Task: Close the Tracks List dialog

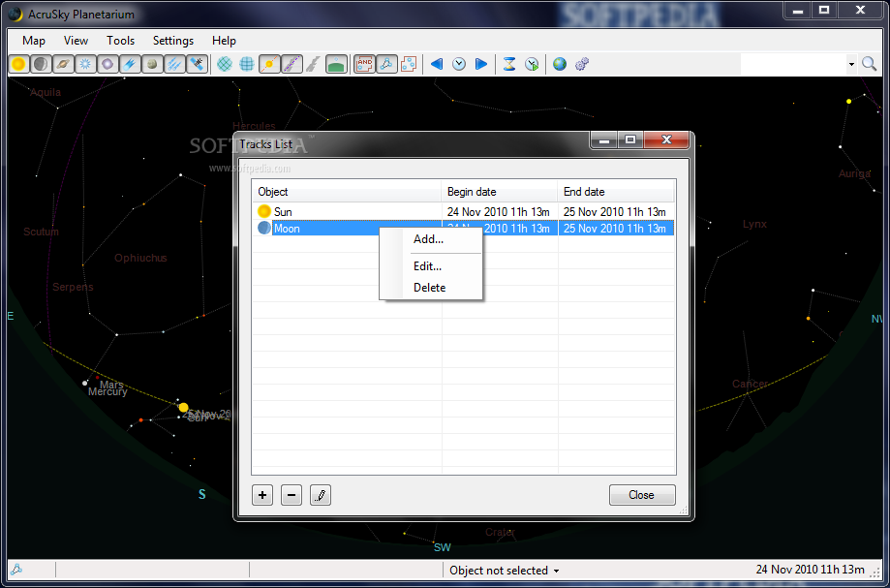Action: click(642, 495)
